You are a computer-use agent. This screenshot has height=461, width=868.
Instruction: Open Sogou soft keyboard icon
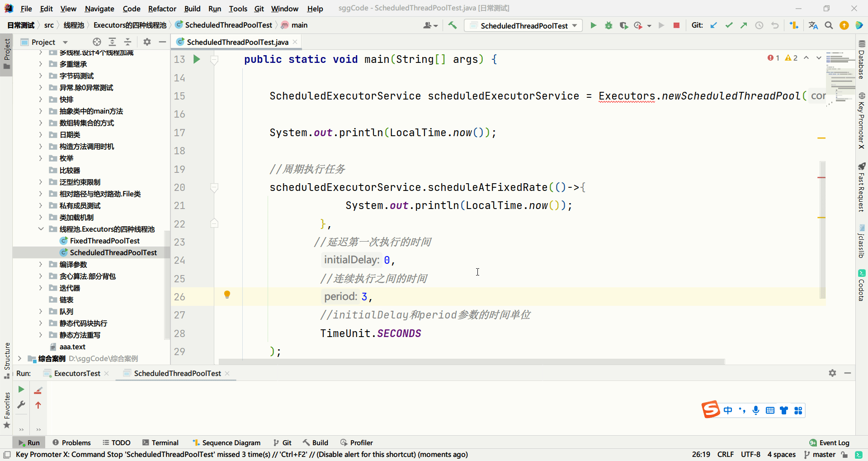pos(770,410)
